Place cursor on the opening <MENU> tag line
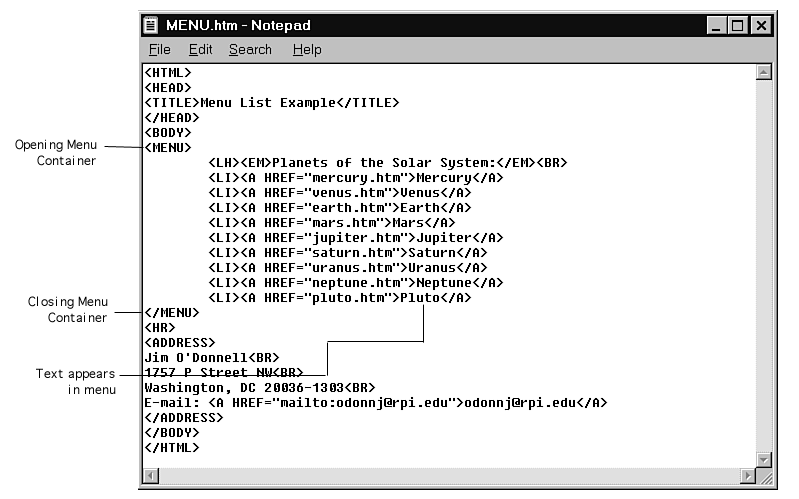Image resolution: width=799 pixels, height=499 pixels. coord(168,148)
